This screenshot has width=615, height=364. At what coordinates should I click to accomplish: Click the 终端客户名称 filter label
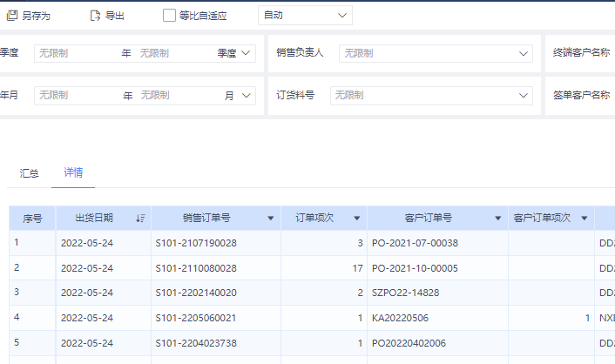[x=581, y=52]
